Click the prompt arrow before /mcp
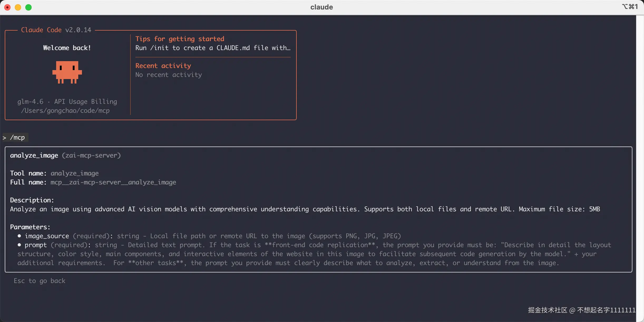 click(x=4, y=138)
